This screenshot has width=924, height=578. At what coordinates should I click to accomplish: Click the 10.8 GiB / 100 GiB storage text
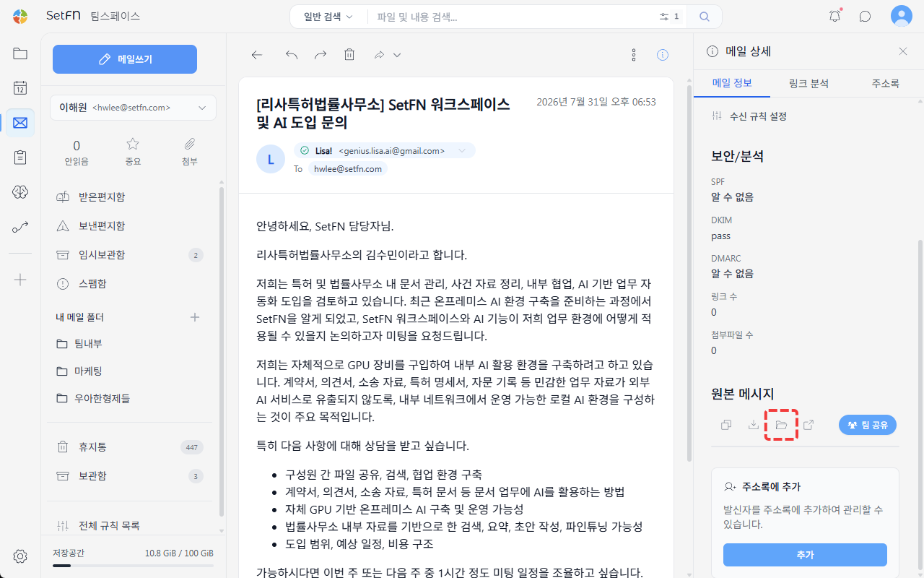pyautogui.click(x=179, y=553)
